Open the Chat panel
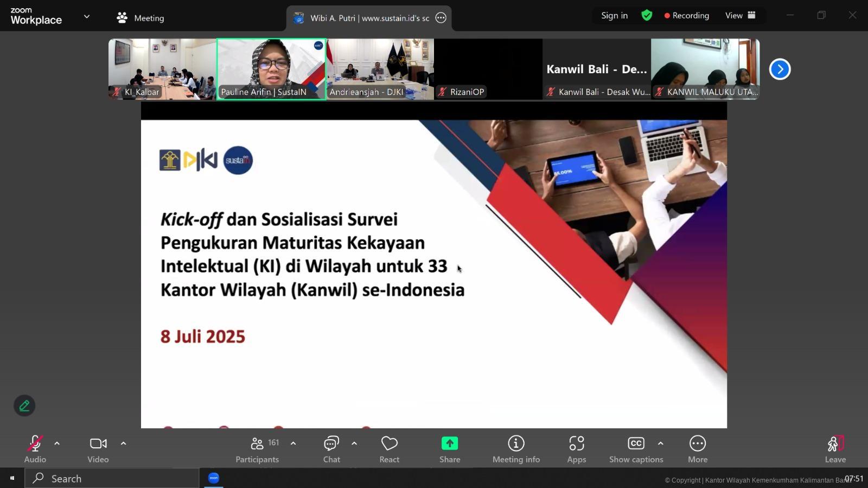 (x=331, y=449)
